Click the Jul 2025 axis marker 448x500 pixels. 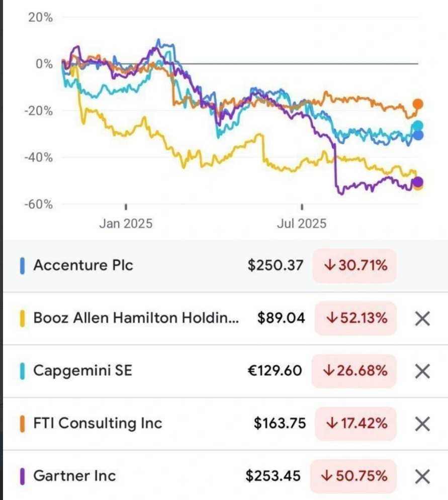point(302,223)
